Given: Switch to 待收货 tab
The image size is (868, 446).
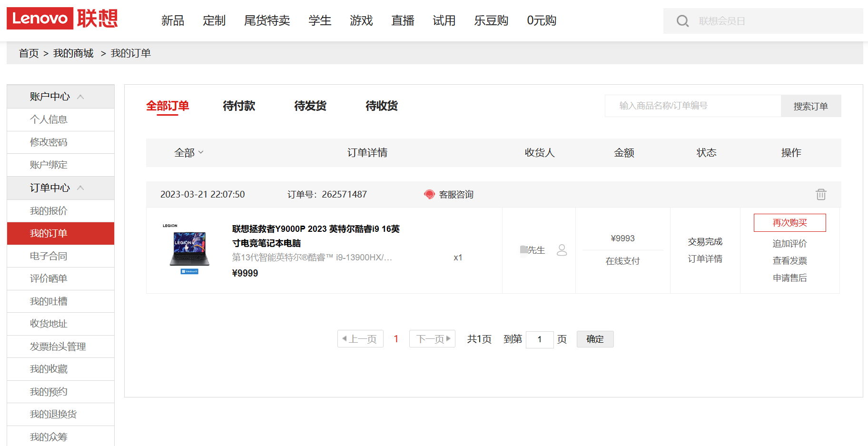Looking at the screenshot, I should pos(382,106).
